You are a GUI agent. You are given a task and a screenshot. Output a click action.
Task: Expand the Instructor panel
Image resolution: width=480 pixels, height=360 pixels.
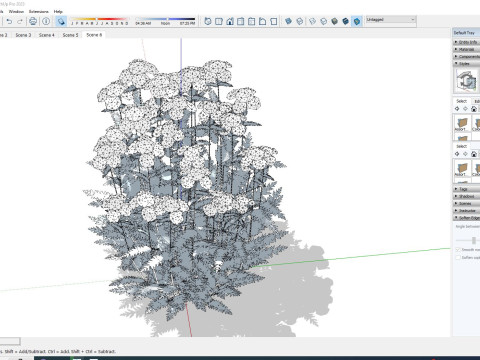point(467,211)
